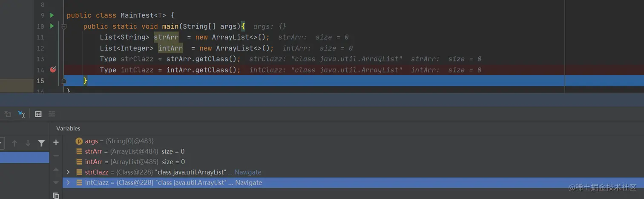Remove the watch with the minus icon
The width and height of the screenshot is (644, 199).
tap(56, 156)
